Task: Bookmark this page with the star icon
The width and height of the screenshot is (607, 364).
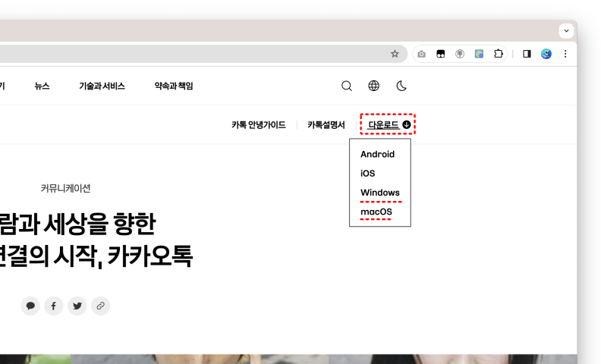Action: [x=395, y=54]
